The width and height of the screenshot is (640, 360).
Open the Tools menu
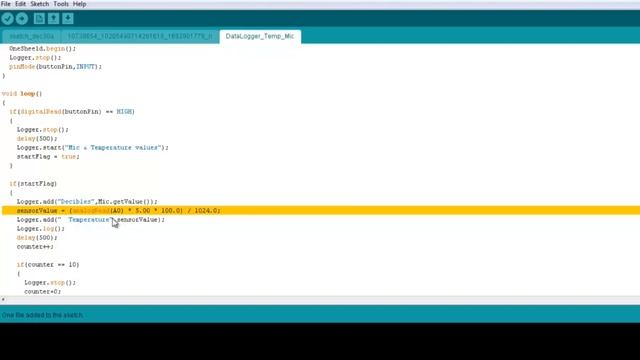61,4
